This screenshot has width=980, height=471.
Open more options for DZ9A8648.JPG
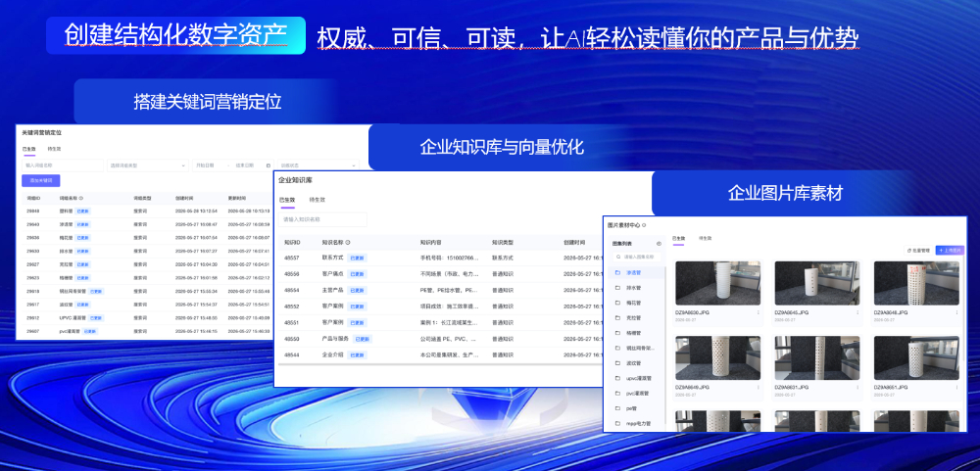point(956,312)
